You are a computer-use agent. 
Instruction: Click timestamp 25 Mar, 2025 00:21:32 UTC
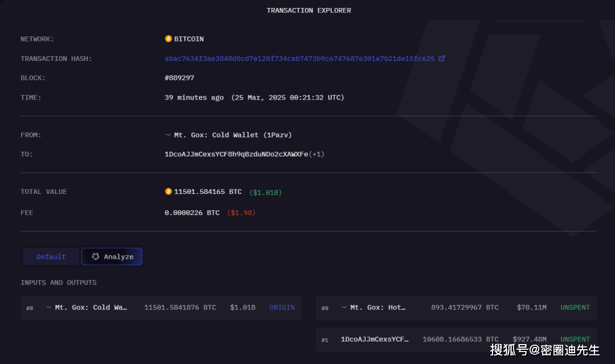tap(288, 97)
